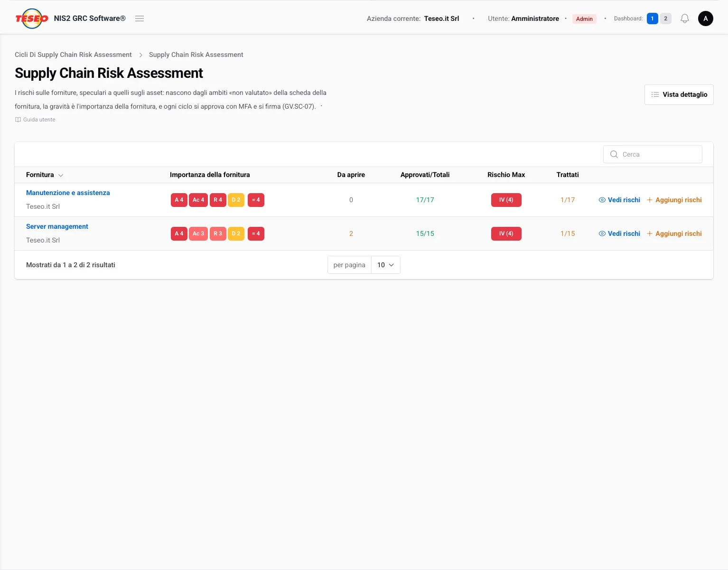Click the D 2 badge for Server management
Screen dimensions: 728x570
click(x=236, y=234)
